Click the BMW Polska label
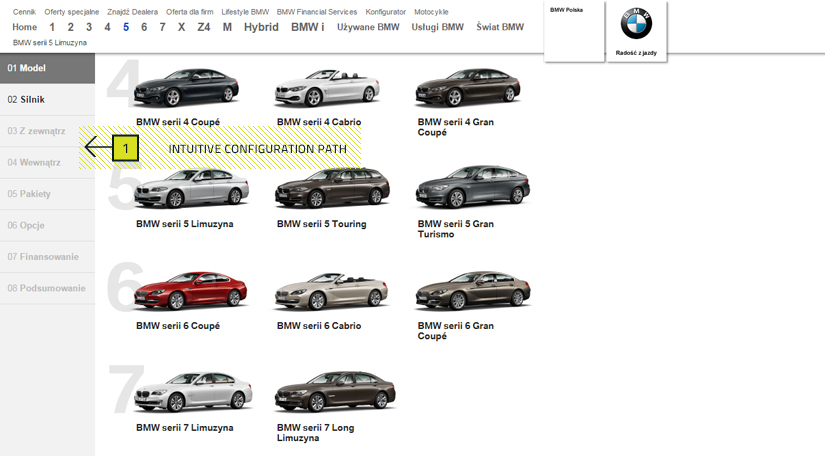Image resolution: width=825 pixels, height=456 pixels. pyautogui.click(x=566, y=10)
